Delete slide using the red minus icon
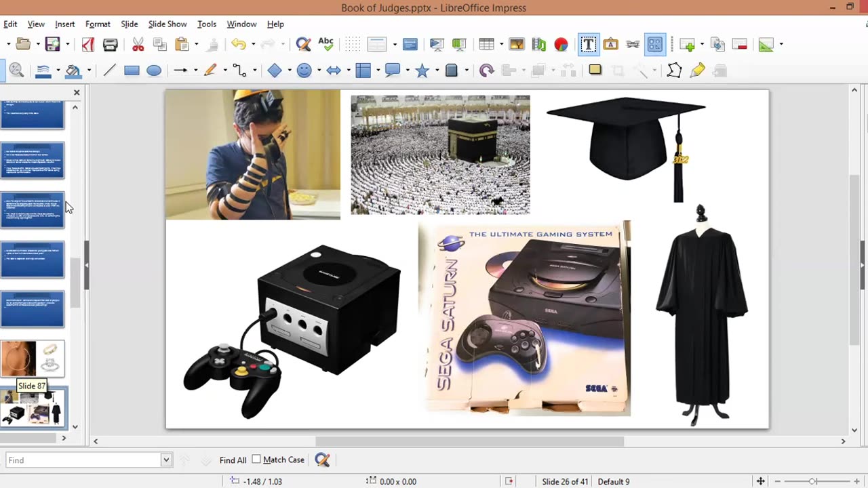Image resolution: width=868 pixels, height=488 pixels. pyautogui.click(x=740, y=44)
